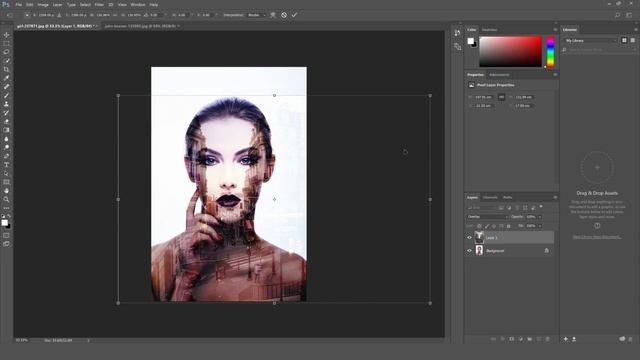The image size is (640, 360).
Task: Select the Zoom tool
Action: click(x=6, y=200)
